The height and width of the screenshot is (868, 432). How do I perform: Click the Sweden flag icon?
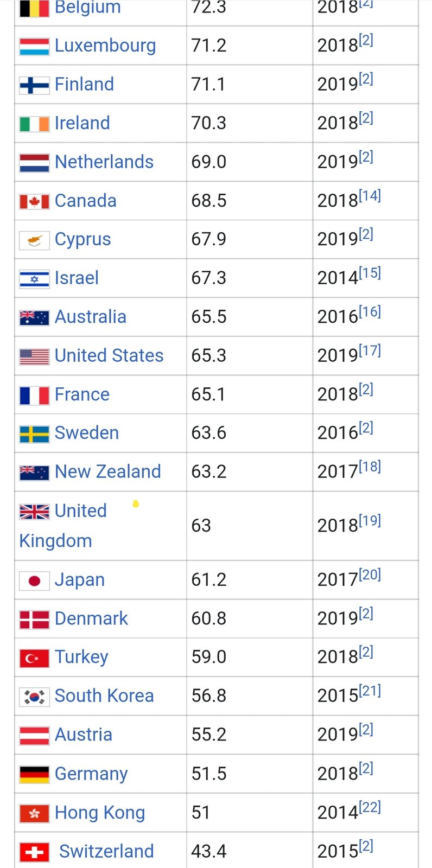(x=34, y=433)
